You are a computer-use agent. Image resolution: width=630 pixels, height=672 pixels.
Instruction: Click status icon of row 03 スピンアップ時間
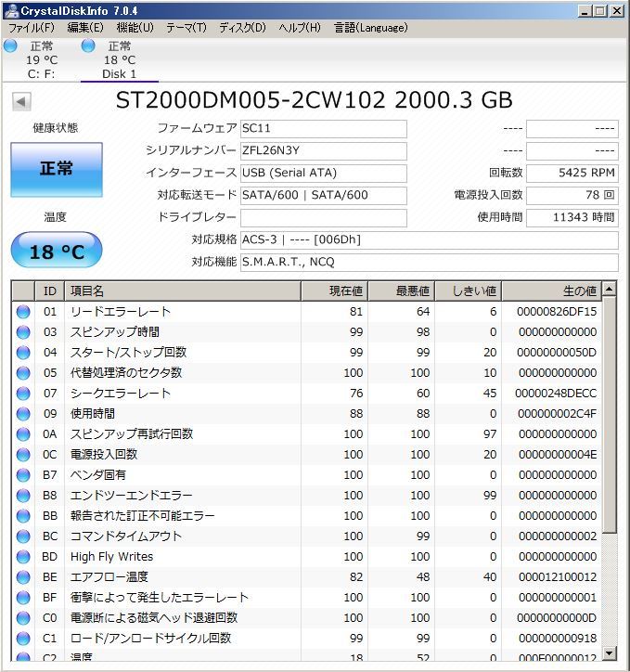pyautogui.click(x=23, y=332)
